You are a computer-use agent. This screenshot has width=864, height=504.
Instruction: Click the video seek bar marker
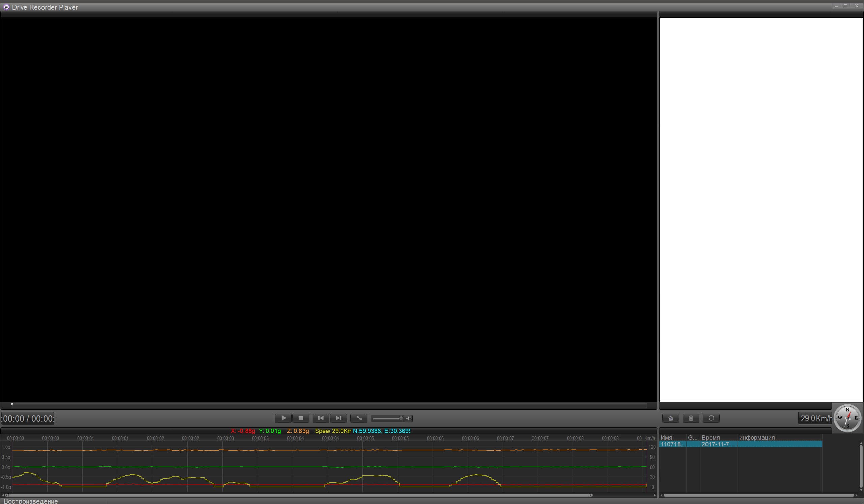12,405
